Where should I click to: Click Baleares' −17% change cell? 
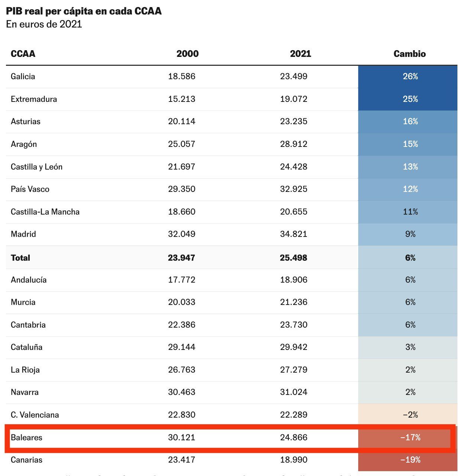point(410,438)
